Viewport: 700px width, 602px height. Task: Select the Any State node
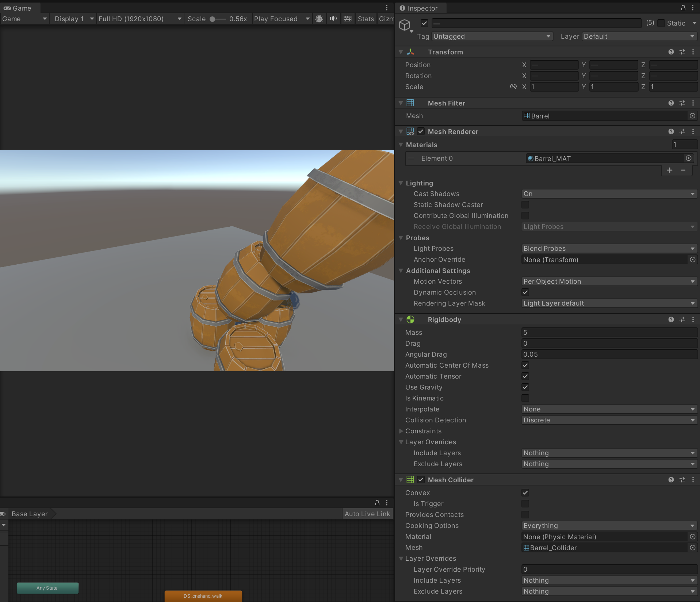point(47,588)
